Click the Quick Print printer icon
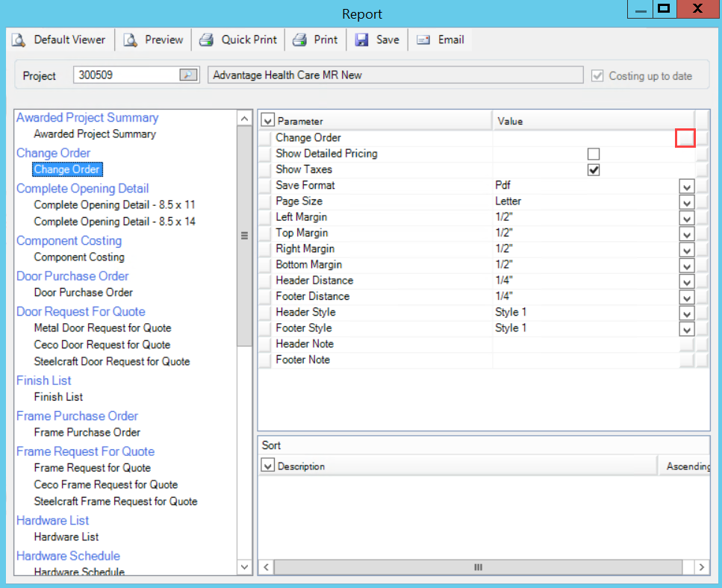 207,40
